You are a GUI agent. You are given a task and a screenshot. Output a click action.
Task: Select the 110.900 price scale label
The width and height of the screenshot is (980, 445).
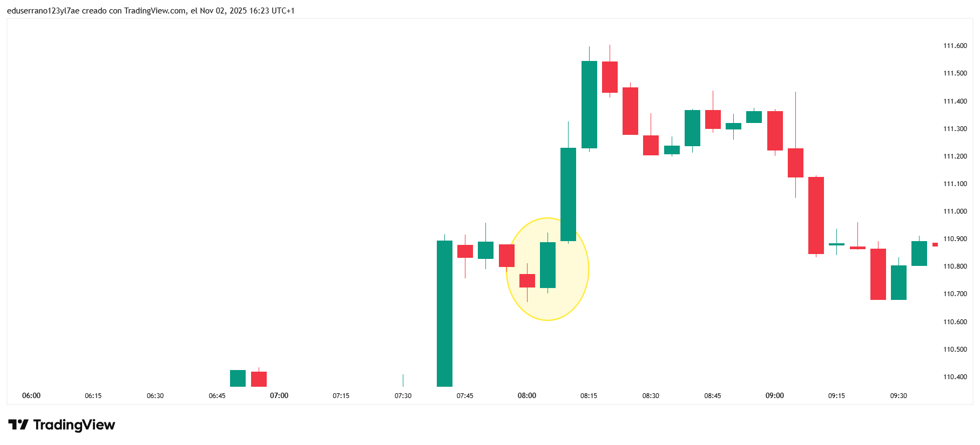[955, 239]
